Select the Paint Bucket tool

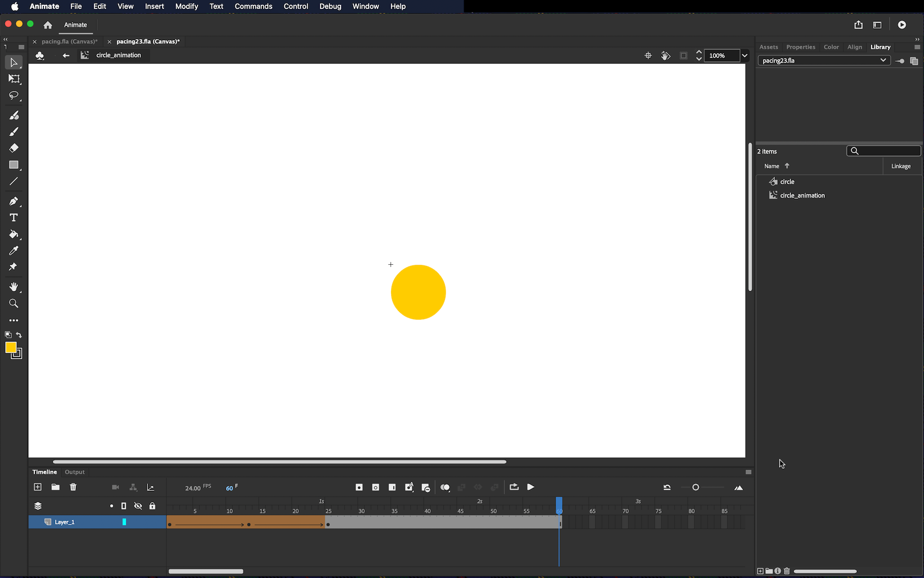tap(14, 235)
